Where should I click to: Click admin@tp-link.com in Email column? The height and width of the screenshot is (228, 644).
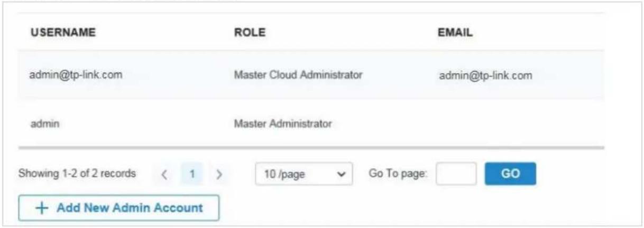pyautogui.click(x=485, y=75)
